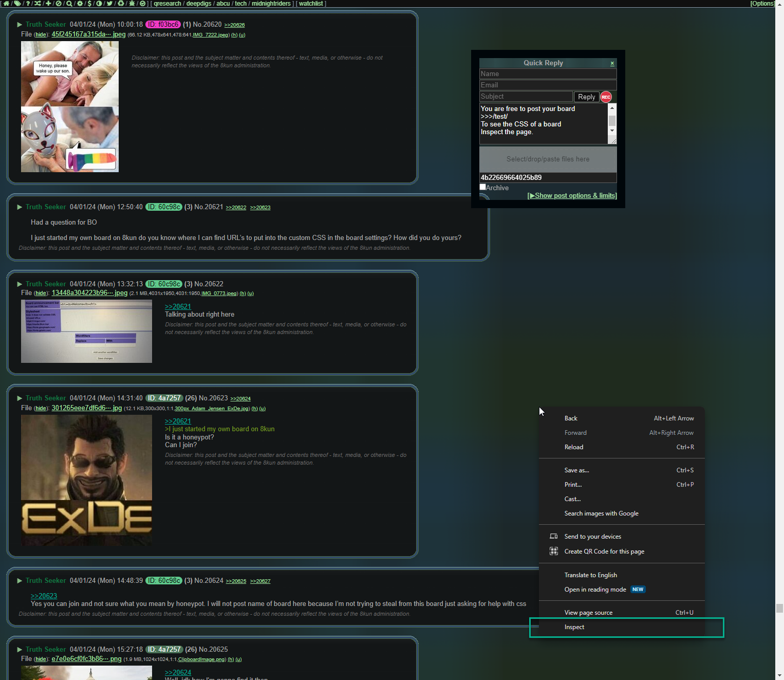Collapse post No.20625 with its triangle
This screenshot has height=680, width=784.
point(20,650)
